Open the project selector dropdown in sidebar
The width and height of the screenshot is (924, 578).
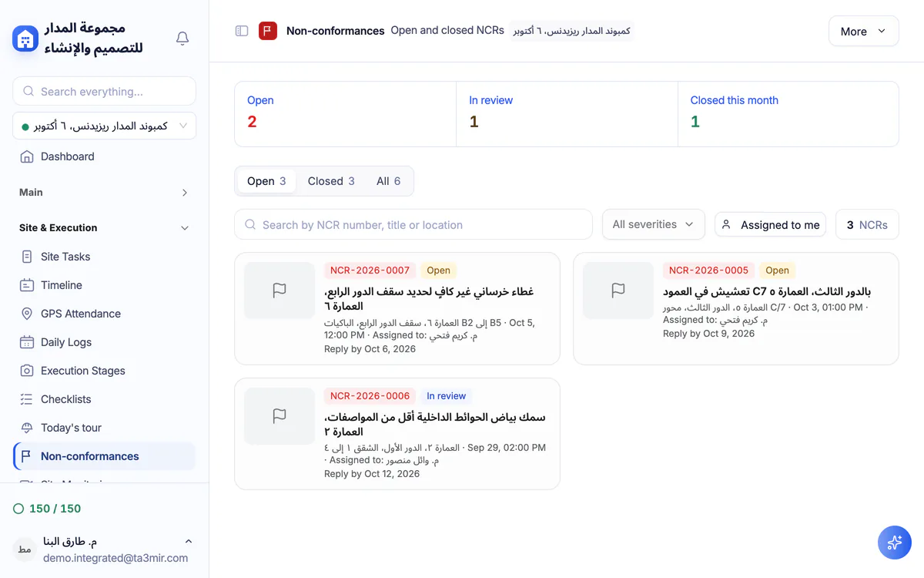tap(104, 126)
